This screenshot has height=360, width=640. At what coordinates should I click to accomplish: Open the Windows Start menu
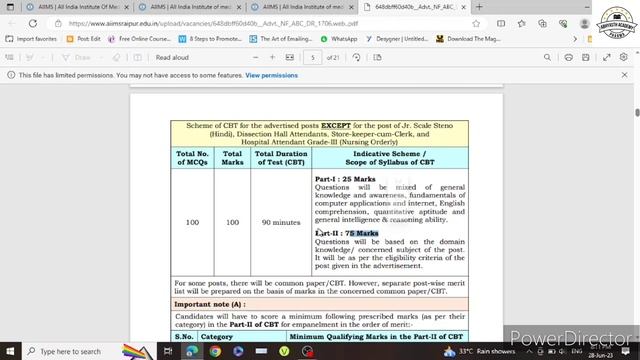click(x=10, y=351)
